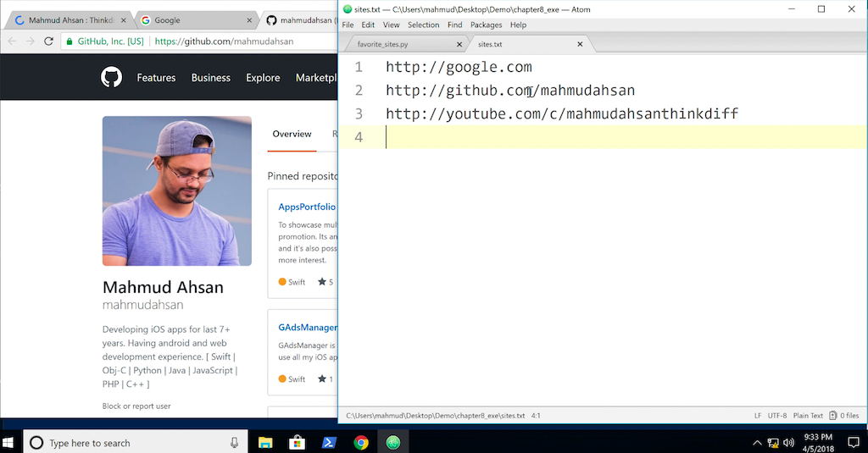Change the LF line ending setting
868x453 pixels.
[757, 416]
